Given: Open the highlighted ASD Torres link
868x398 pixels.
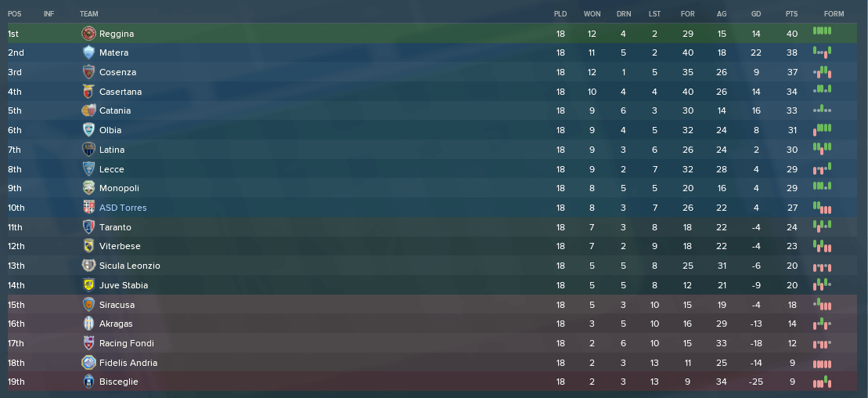Looking at the screenshot, I should (x=123, y=208).
